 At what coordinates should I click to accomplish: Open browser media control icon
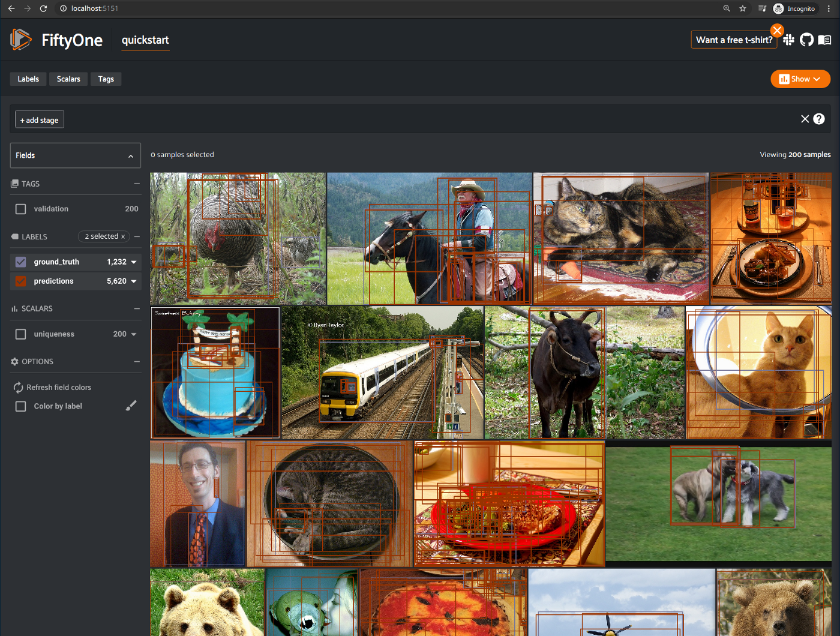click(762, 8)
